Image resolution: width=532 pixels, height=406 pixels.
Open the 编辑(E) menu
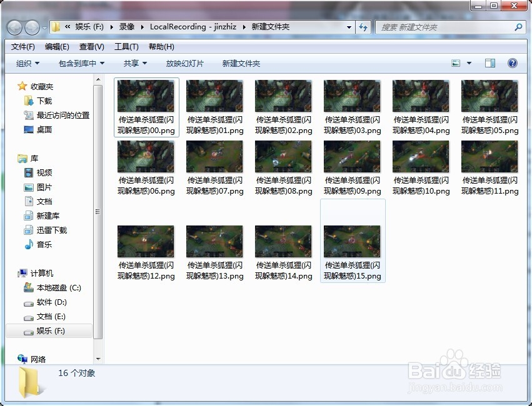pyautogui.click(x=57, y=47)
